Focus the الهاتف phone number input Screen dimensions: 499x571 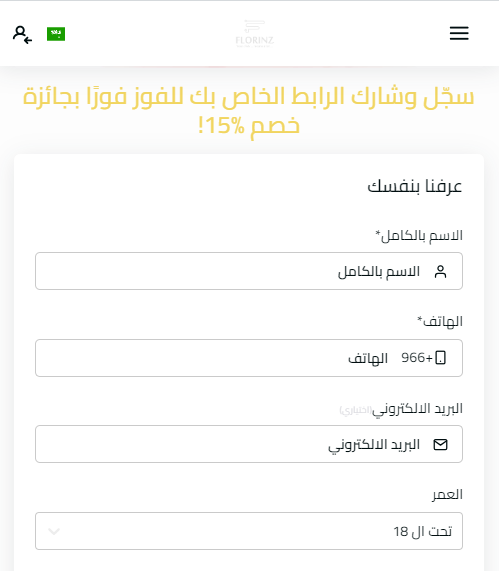coord(249,358)
